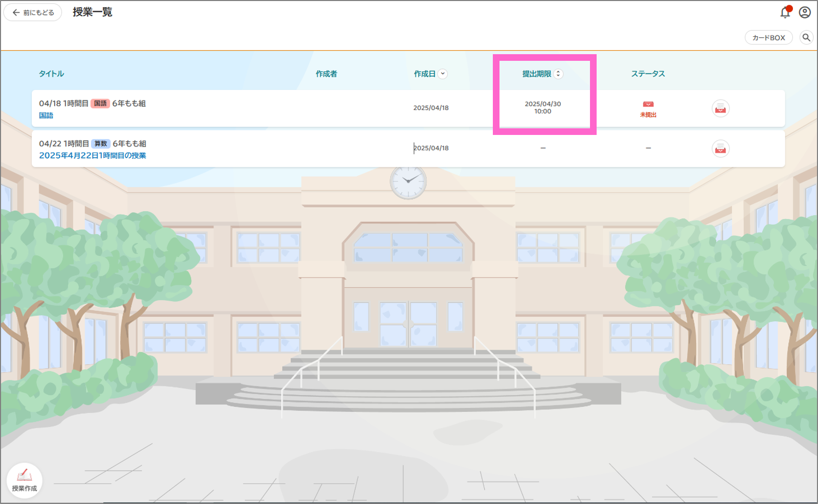Click the ステータス column header
This screenshot has height=504, width=818.
point(648,74)
